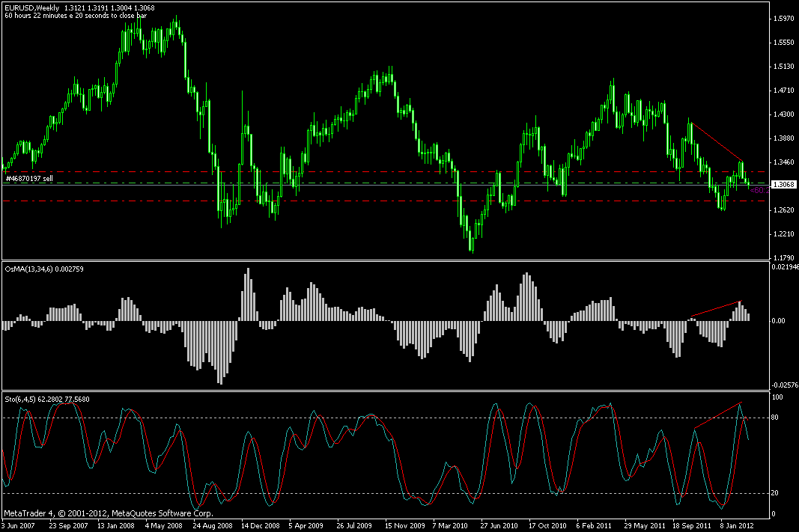Click the "6 Feb 2011" date label
Viewport: 799px width, 532px height.
click(594, 525)
